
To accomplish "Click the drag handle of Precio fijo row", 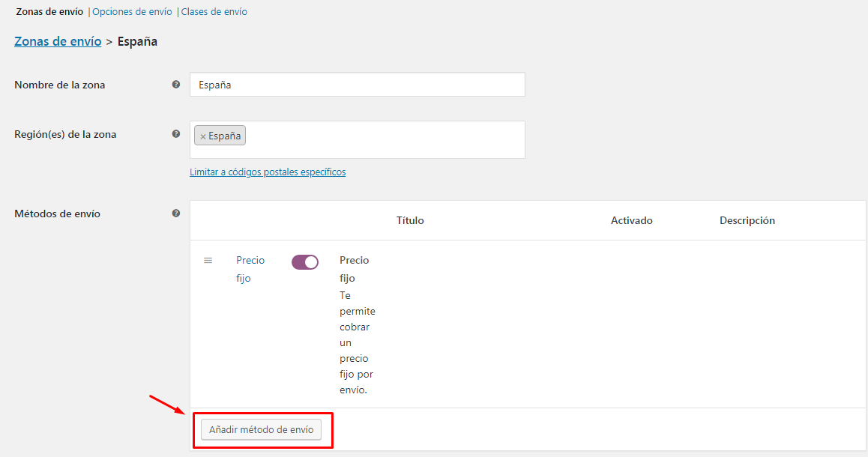I will pyautogui.click(x=208, y=260).
